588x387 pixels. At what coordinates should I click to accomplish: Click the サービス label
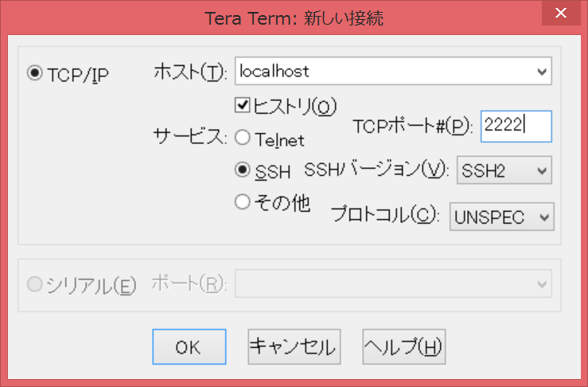point(190,136)
